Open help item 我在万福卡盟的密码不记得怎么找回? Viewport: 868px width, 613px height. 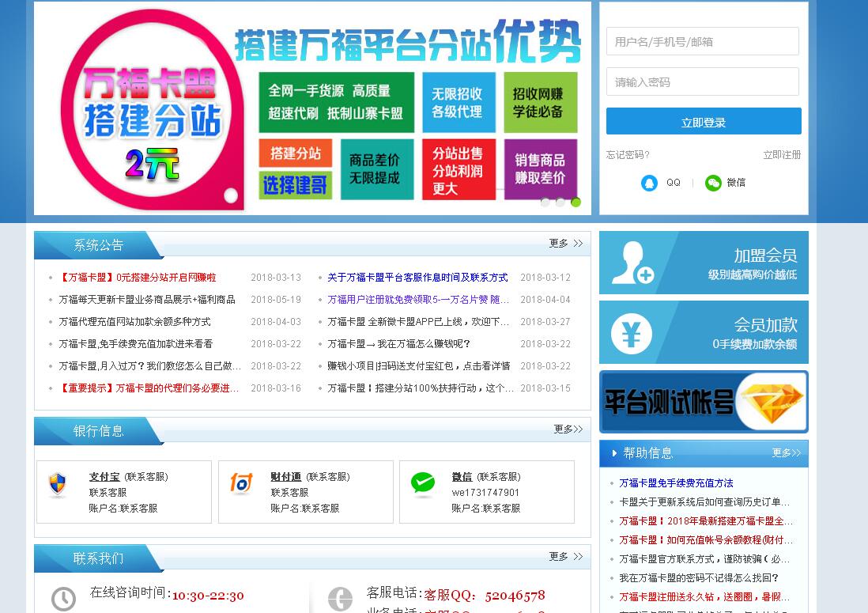tap(699, 577)
